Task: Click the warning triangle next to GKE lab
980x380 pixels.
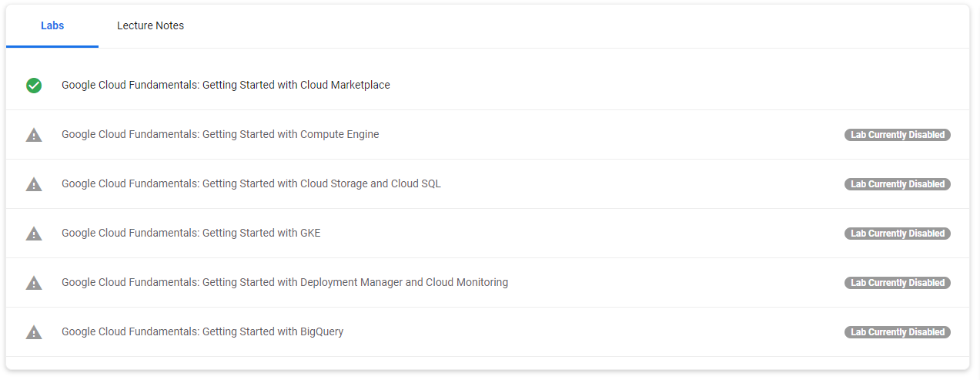Action: pos(34,234)
